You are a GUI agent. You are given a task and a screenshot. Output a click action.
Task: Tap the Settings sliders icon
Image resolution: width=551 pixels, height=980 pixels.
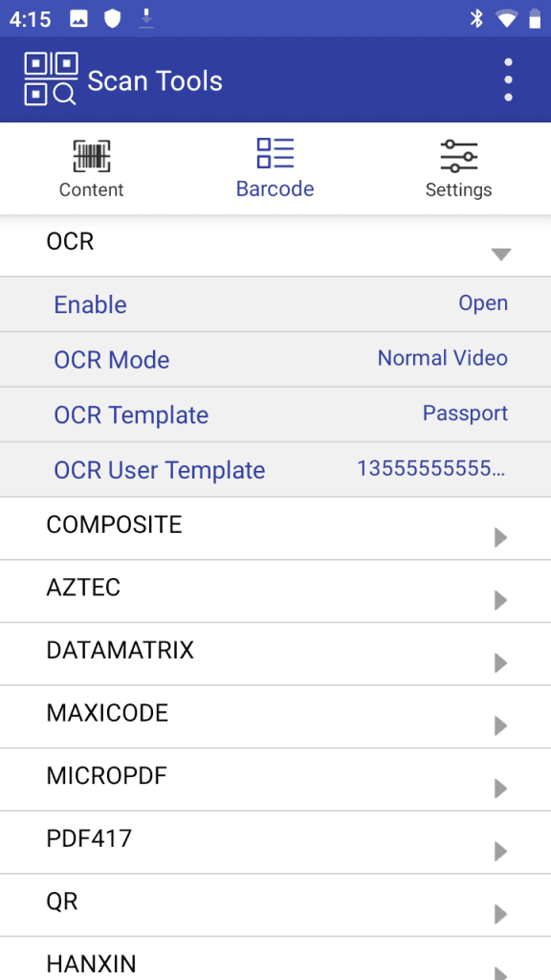458,153
